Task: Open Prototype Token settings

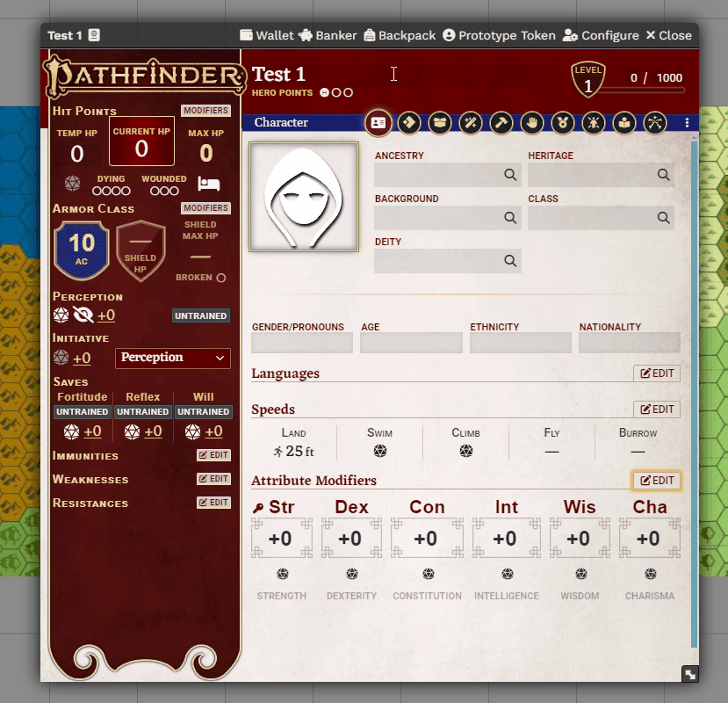Action: pos(499,35)
